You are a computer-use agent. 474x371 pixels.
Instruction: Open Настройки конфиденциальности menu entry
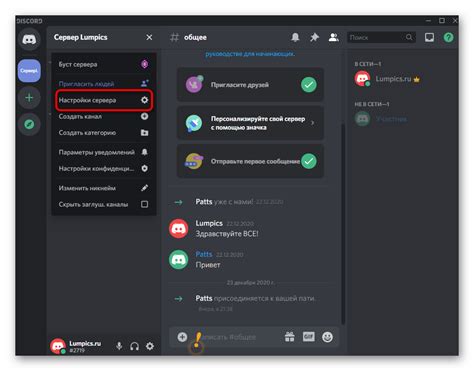click(x=103, y=168)
